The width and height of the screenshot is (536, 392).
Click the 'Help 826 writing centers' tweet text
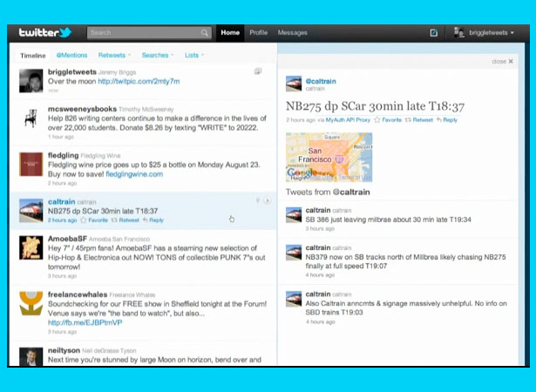[157, 123]
